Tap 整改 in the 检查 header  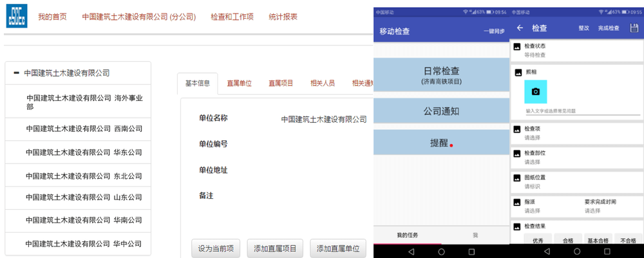pyautogui.click(x=584, y=28)
